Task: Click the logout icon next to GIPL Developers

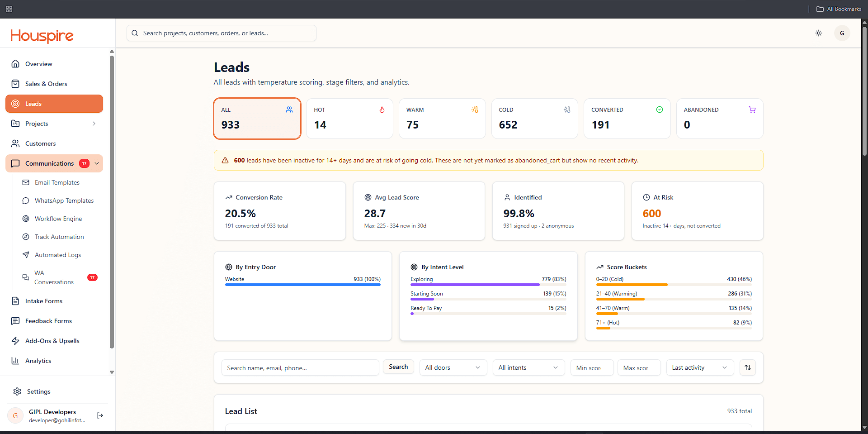Action: click(100, 415)
